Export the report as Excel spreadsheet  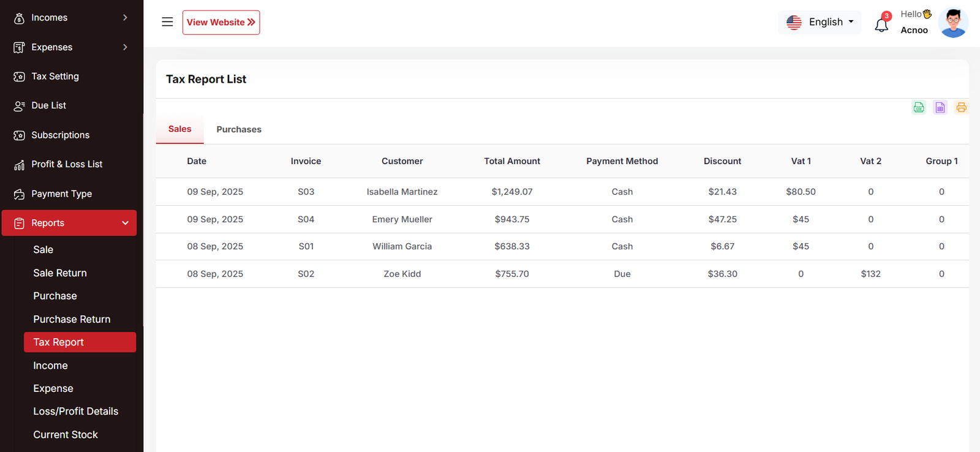[x=940, y=108]
